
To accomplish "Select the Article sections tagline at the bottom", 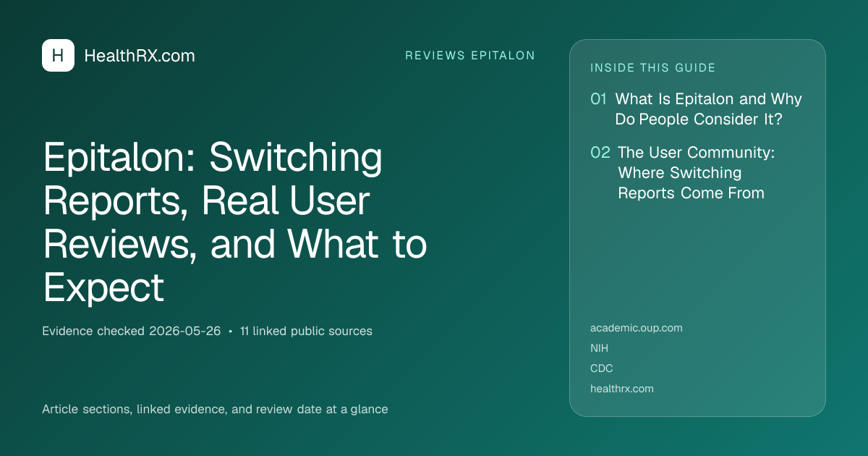I will pyautogui.click(x=215, y=409).
